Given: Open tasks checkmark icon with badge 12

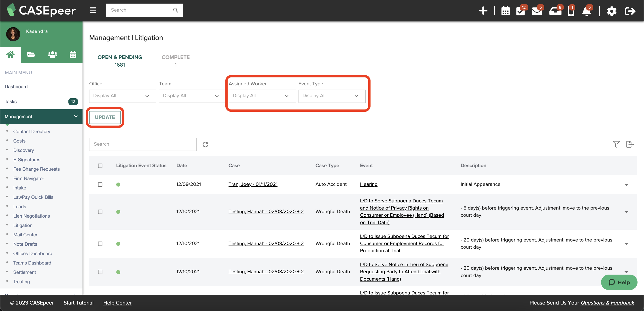Looking at the screenshot, I should click(521, 11).
